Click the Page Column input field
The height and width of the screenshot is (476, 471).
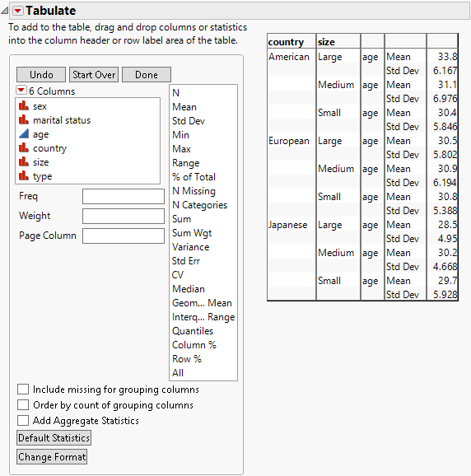pos(124,236)
